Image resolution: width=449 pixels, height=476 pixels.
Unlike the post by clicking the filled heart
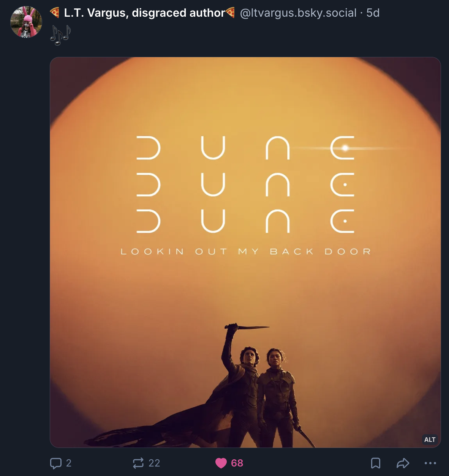pyautogui.click(x=220, y=463)
